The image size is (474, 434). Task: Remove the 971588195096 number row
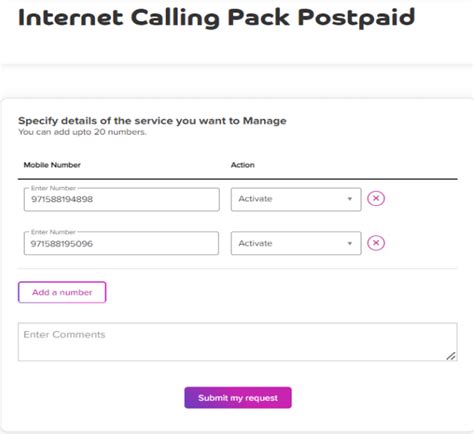click(x=376, y=243)
